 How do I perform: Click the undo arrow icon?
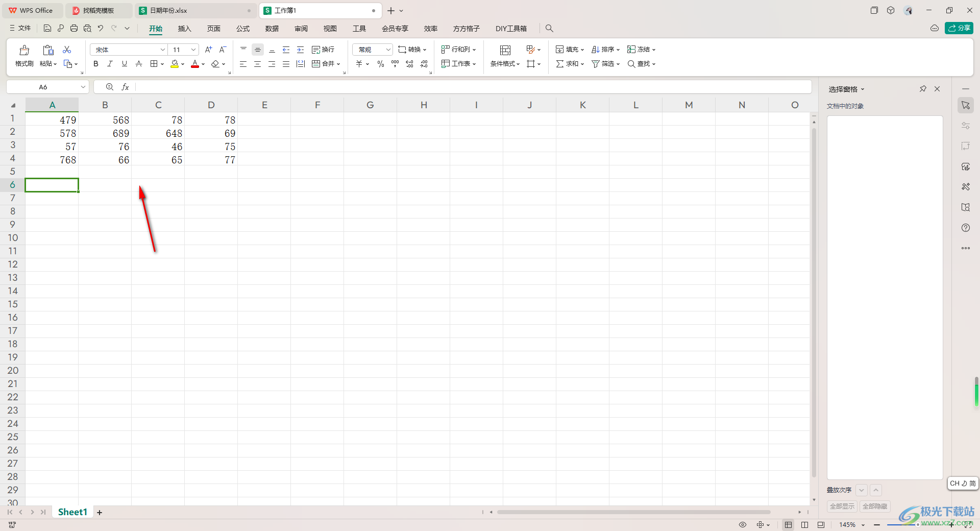coord(101,28)
